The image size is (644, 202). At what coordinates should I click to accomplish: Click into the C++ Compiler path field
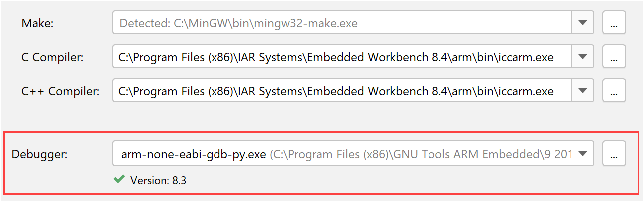point(336,91)
